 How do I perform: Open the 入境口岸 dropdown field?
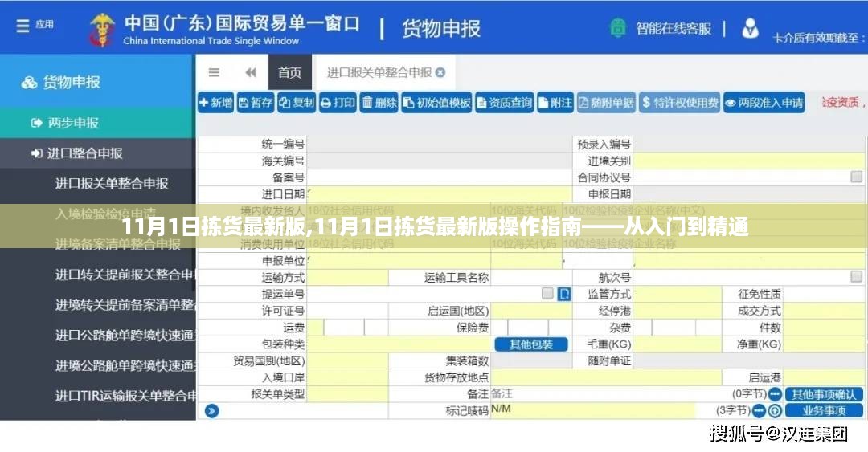[x=347, y=377]
